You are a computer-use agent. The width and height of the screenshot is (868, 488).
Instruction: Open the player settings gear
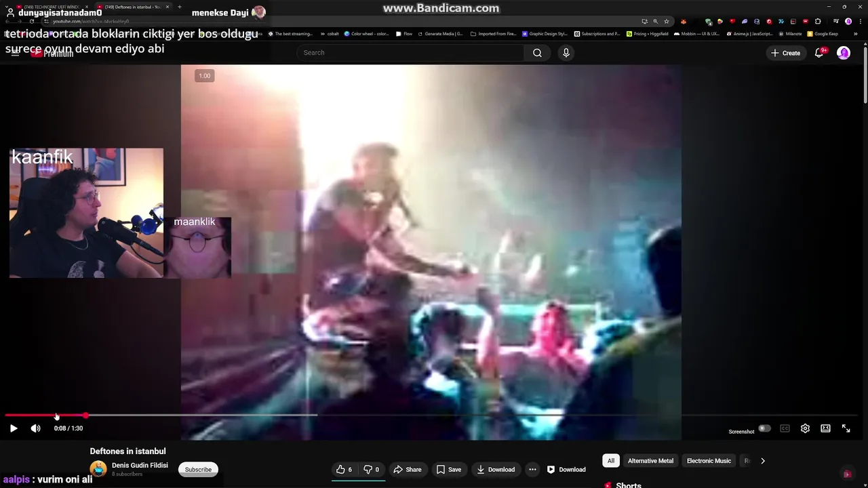(x=805, y=428)
